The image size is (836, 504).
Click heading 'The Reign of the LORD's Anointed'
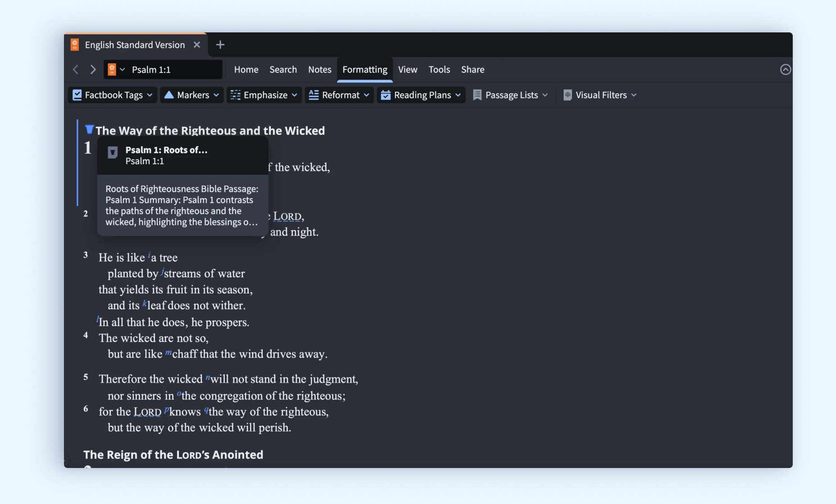(173, 454)
